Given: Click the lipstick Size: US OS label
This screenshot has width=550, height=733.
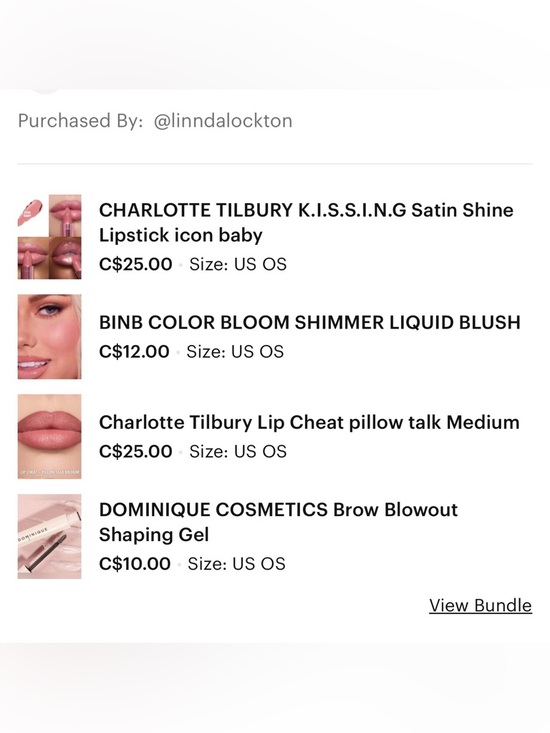Looking at the screenshot, I should [238, 264].
